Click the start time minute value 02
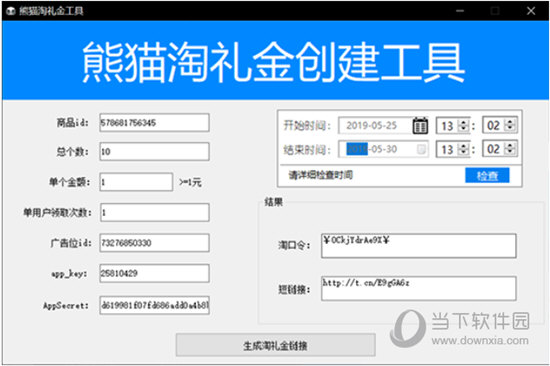The height and width of the screenshot is (366, 550). 493,125
